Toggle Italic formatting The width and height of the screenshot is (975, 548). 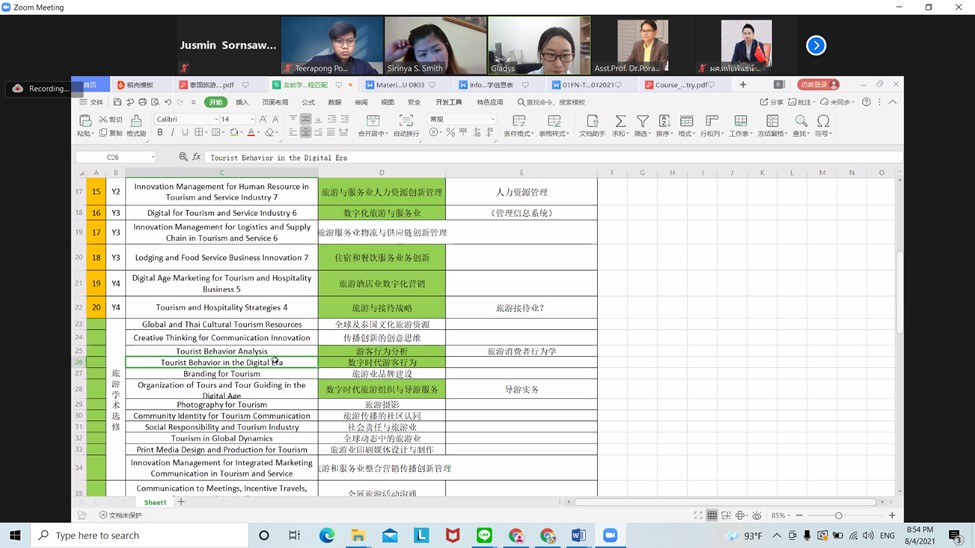(172, 132)
